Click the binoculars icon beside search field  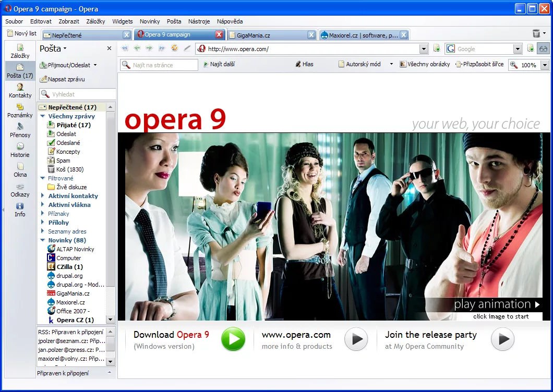point(543,48)
